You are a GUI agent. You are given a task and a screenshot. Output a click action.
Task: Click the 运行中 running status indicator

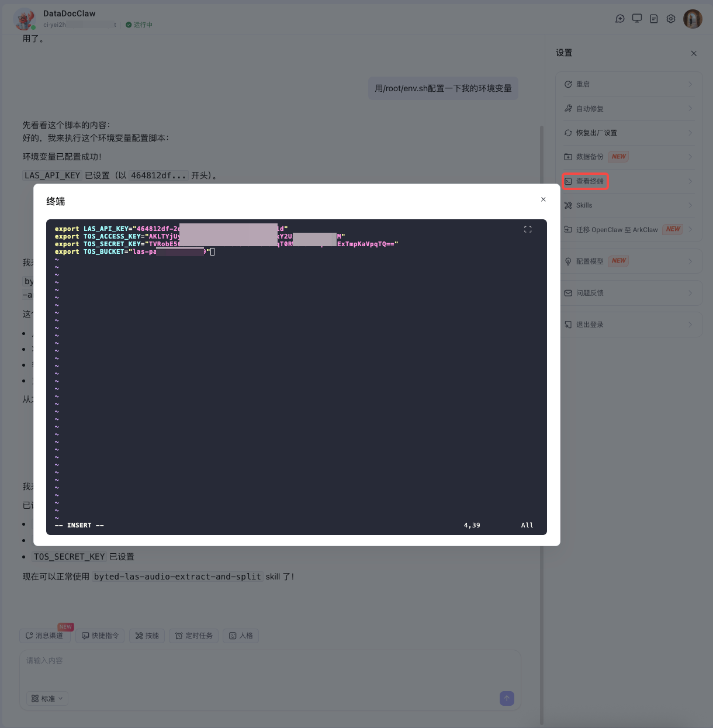pos(139,25)
